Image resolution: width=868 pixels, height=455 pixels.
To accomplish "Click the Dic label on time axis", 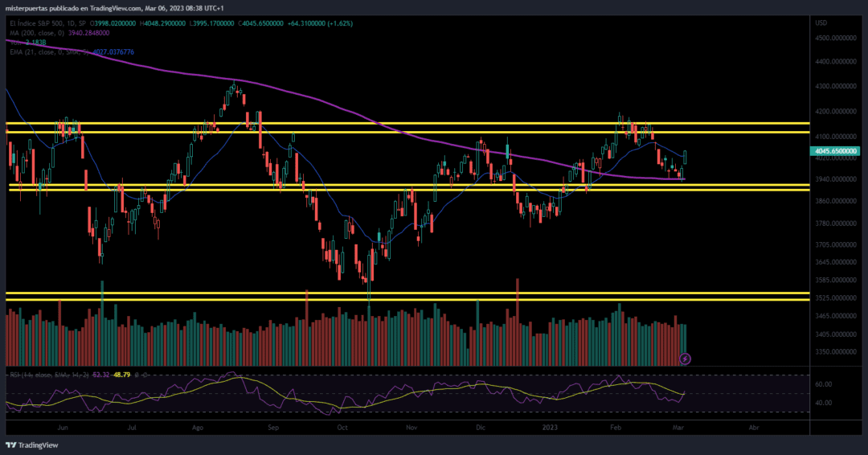I will (x=481, y=428).
